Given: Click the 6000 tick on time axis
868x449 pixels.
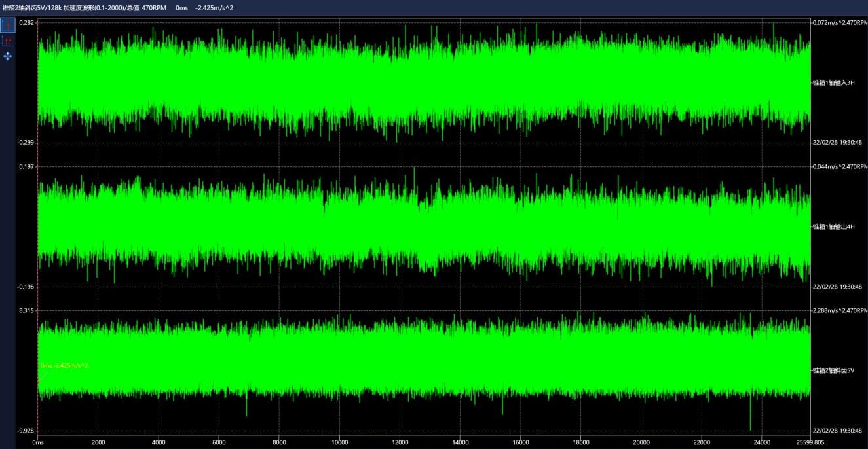Looking at the screenshot, I should tap(218, 442).
